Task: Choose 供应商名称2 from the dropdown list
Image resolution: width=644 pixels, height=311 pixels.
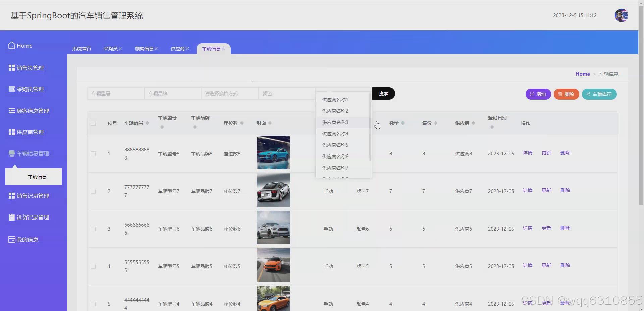Action: coord(342,111)
